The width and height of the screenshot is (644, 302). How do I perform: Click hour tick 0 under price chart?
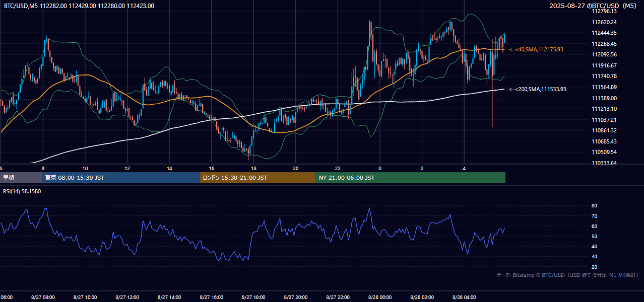point(380,168)
